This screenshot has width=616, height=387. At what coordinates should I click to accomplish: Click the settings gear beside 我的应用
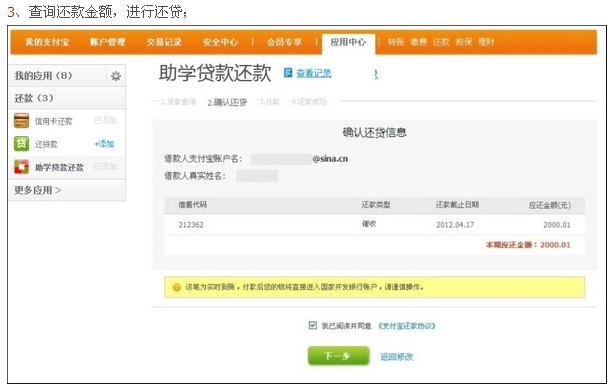(116, 76)
